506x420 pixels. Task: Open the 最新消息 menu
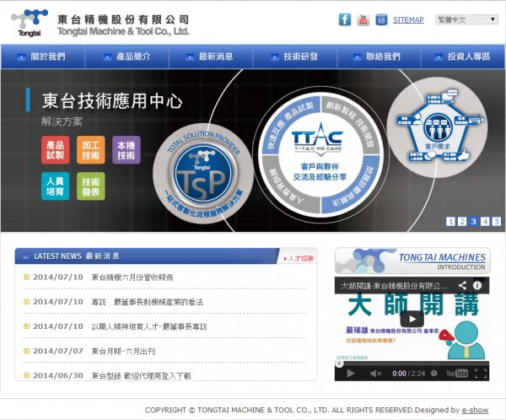pos(211,57)
